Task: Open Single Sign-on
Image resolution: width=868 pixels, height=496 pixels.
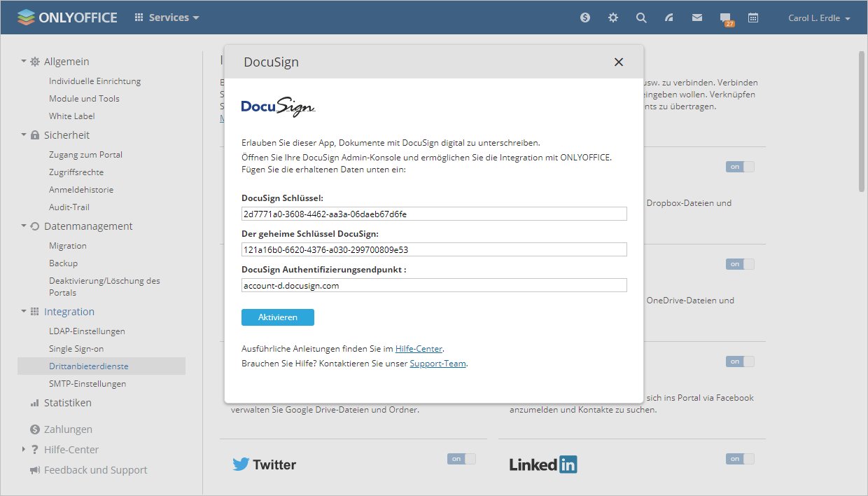Action: pyautogui.click(x=76, y=349)
